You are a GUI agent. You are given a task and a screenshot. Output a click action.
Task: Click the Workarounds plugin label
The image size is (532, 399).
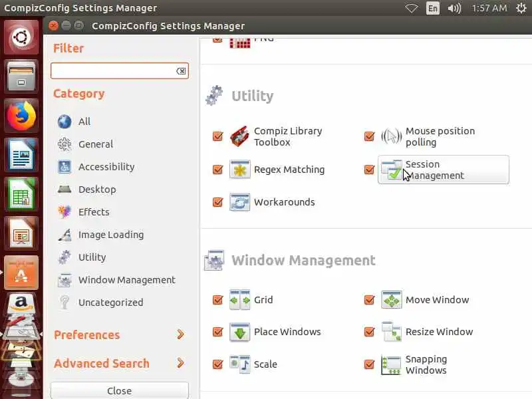(285, 202)
